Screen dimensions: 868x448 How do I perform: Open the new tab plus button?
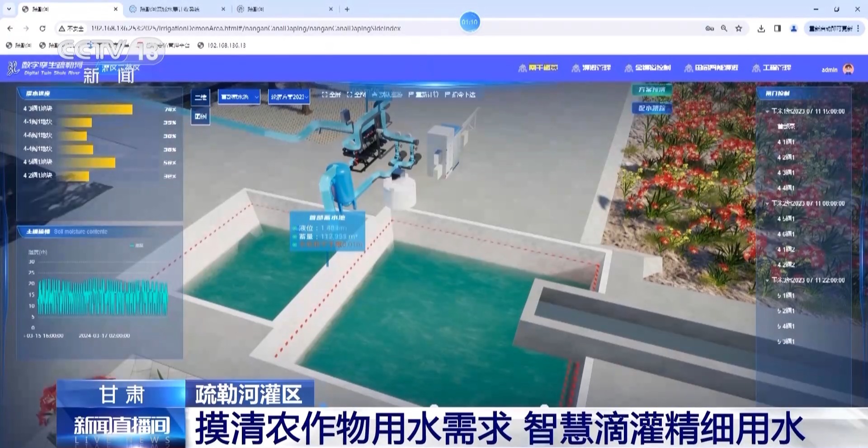coord(347,9)
